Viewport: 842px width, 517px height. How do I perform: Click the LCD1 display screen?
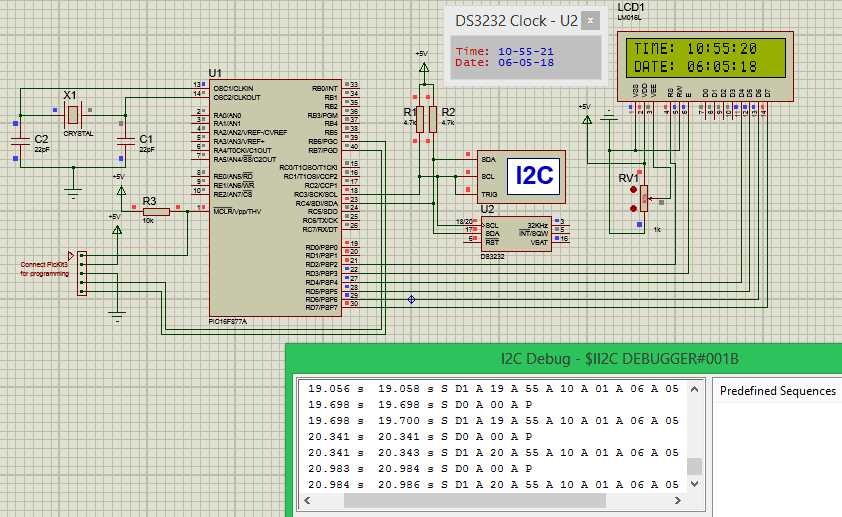point(706,57)
